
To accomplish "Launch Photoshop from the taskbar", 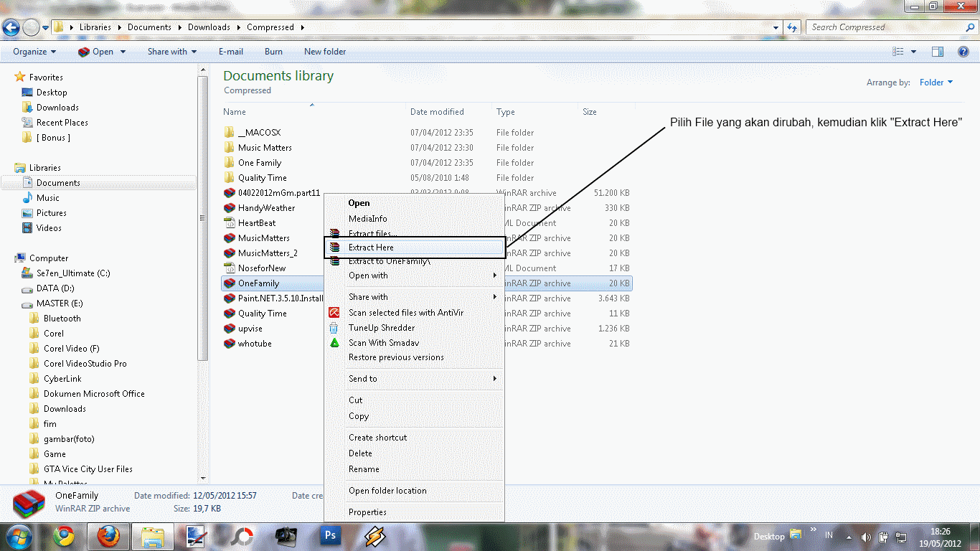I will tap(331, 536).
